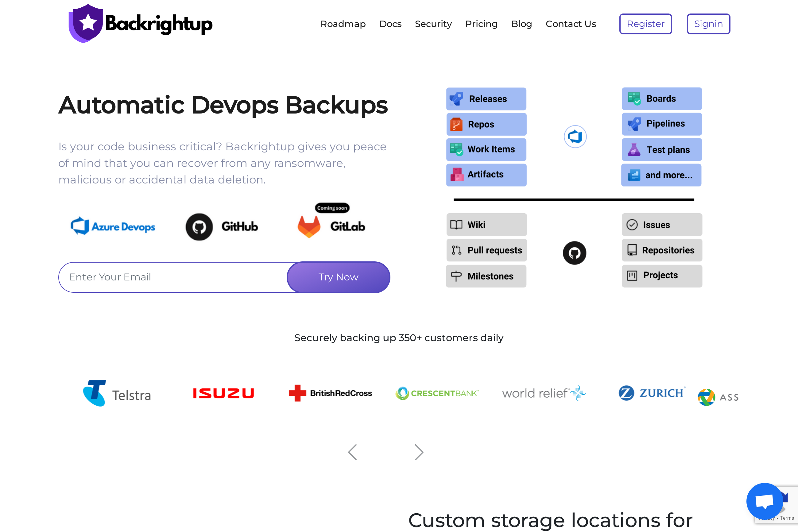Show previous customer logos with left chevron
Viewport: 798px width, 532px height.
pyautogui.click(x=352, y=452)
